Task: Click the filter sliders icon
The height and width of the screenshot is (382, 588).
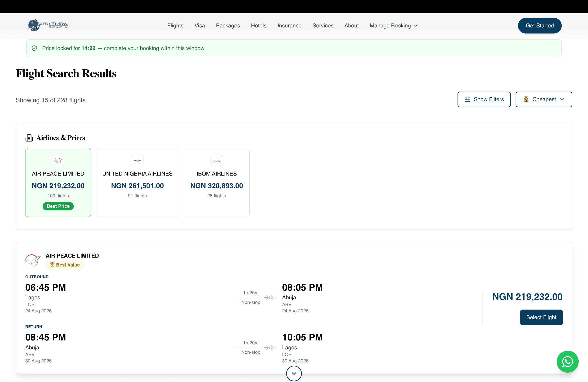Action: (468, 99)
